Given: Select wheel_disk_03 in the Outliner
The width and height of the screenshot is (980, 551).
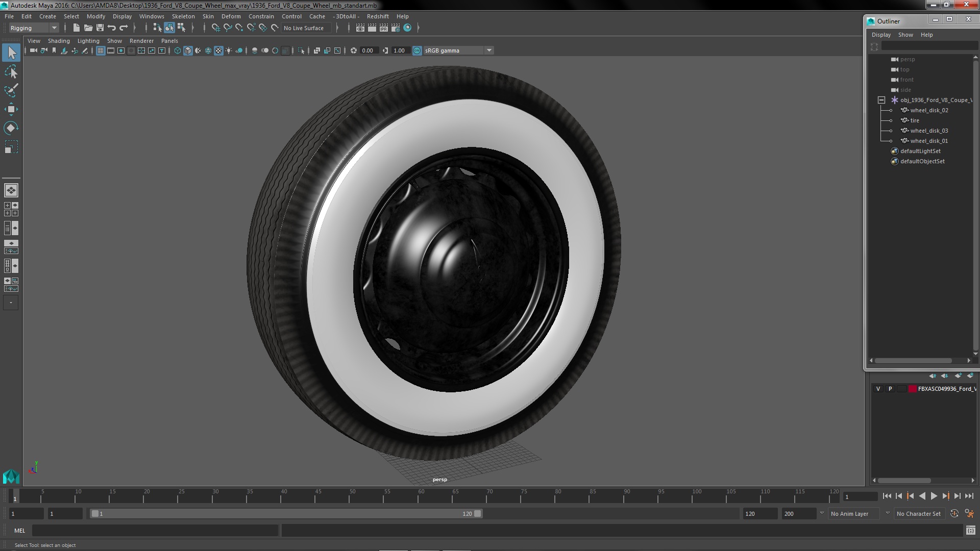Looking at the screenshot, I should (x=929, y=131).
